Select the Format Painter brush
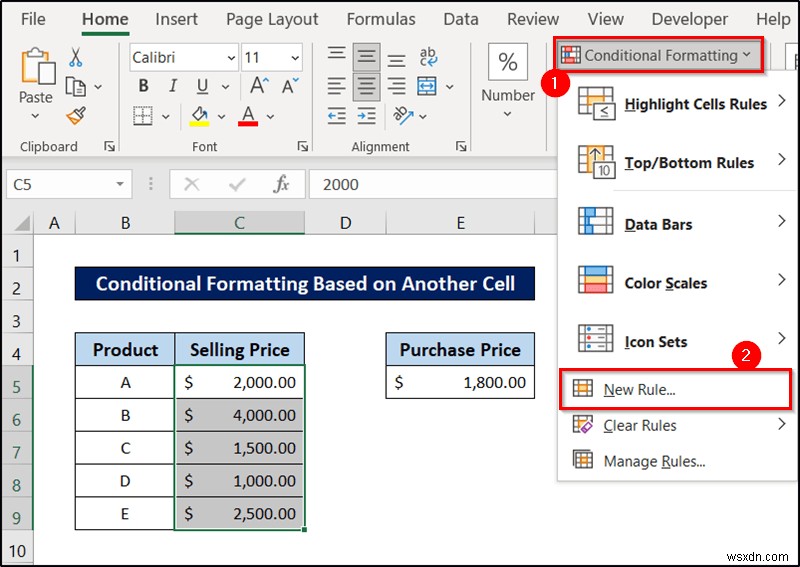The height and width of the screenshot is (567, 800). [76, 116]
